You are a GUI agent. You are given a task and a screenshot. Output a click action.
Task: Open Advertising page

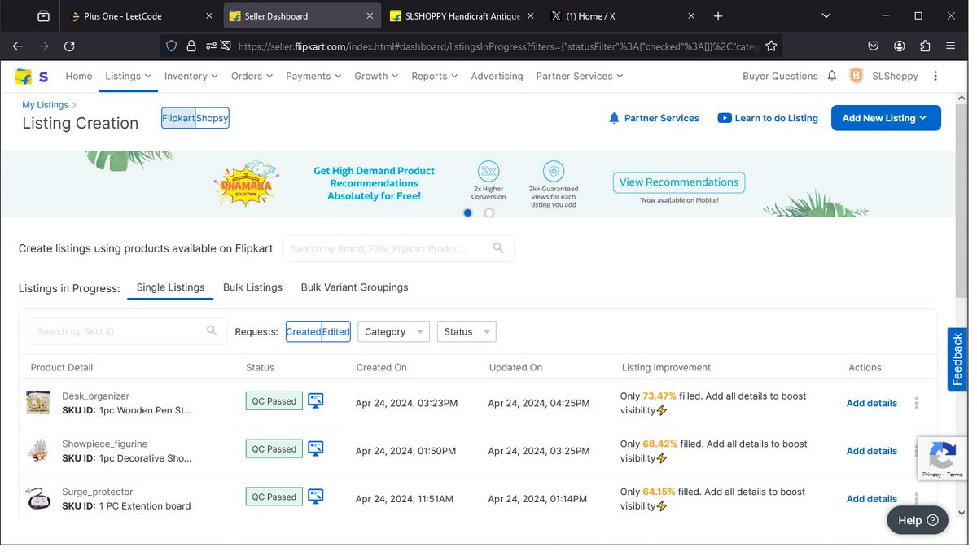(x=497, y=76)
